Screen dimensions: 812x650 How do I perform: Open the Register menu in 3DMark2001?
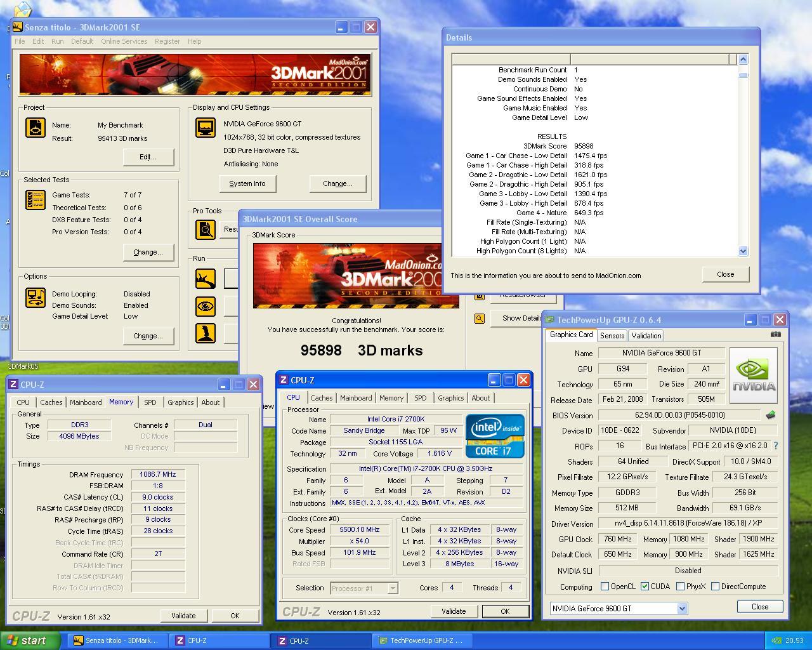point(167,41)
